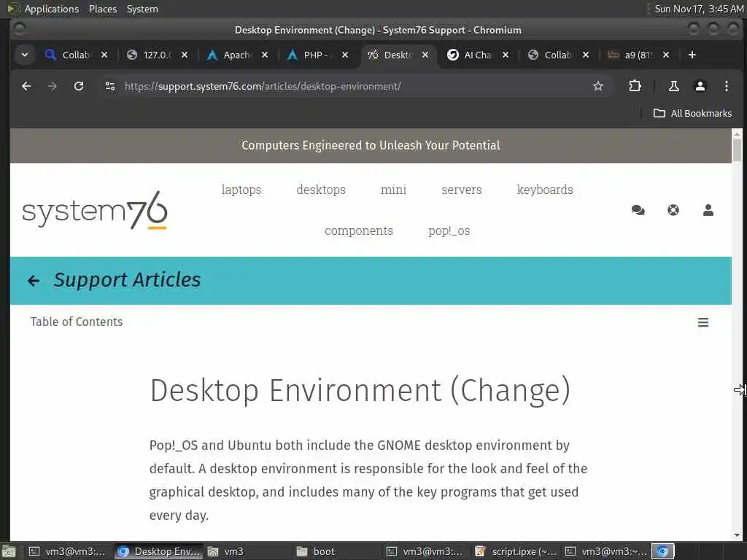Viewport: 747px width, 560px height.
Task: Switch to the boot folder window in taskbar
Action: pos(337,551)
